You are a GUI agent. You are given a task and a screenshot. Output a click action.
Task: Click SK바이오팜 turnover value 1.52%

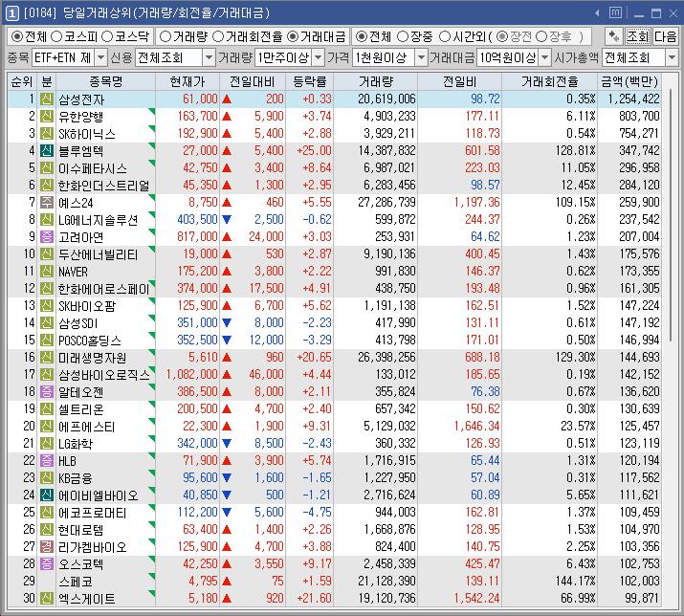pyautogui.click(x=581, y=305)
